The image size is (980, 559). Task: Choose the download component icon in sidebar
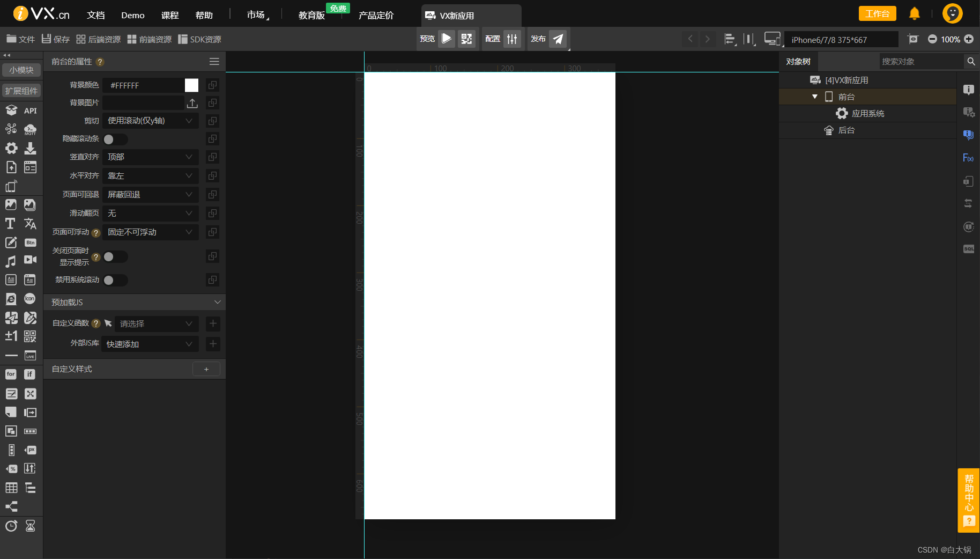point(30,148)
